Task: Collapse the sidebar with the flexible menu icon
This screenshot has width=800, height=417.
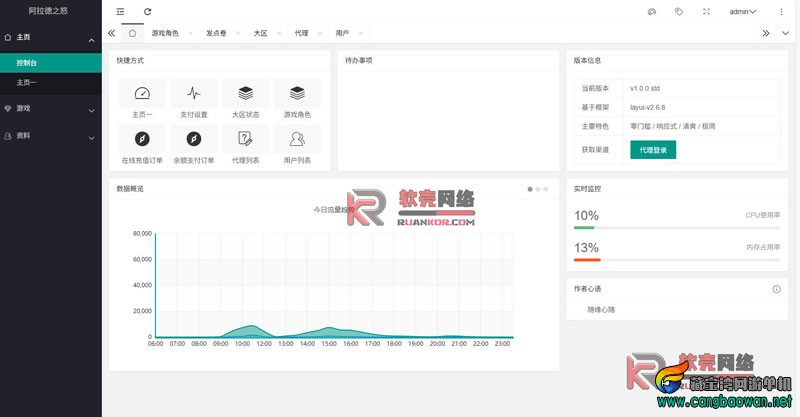Action: click(x=120, y=12)
